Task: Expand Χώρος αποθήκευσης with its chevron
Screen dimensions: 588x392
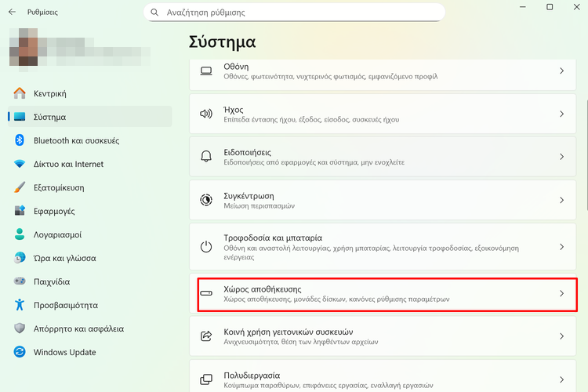Action: tap(562, 293)
